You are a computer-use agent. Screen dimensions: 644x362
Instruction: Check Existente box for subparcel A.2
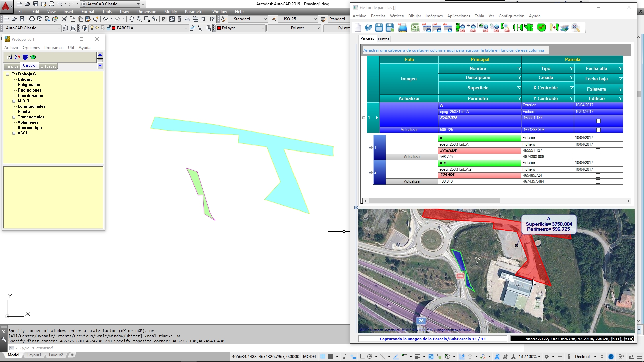point(598,176)
